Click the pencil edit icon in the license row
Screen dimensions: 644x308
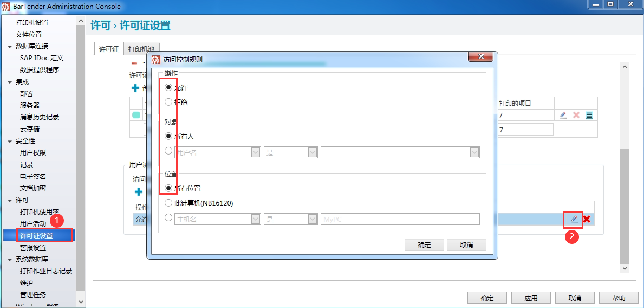[563, 115]
